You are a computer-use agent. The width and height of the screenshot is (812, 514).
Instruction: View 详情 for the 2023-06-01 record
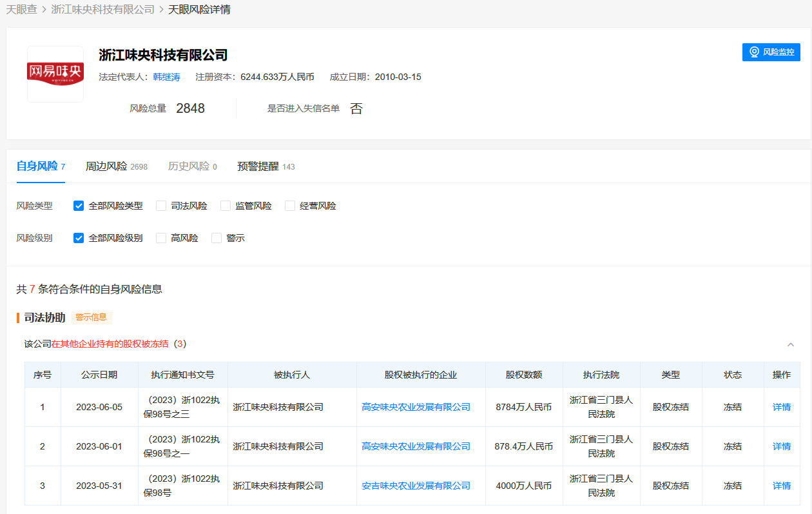click(x=782, y=446)
